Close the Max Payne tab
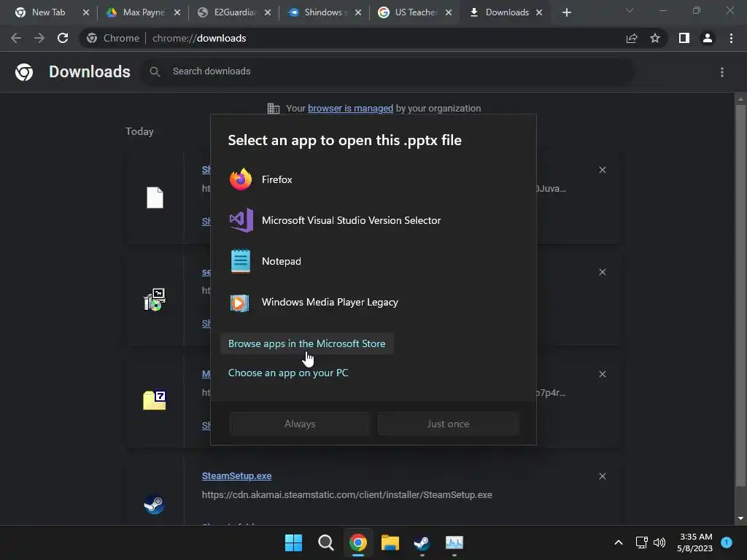This screenshot has width=747, height=560. pyautogui.click(x=177, y=12)
